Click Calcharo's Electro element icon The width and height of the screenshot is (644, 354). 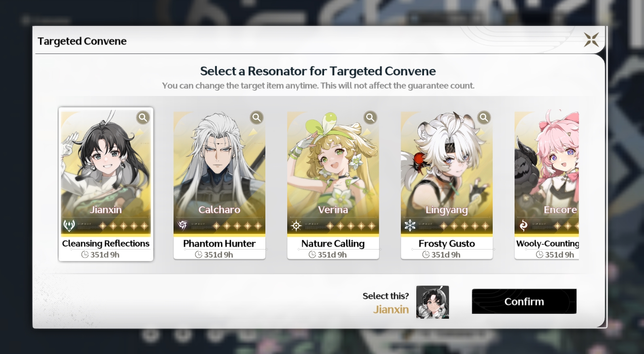183,225
